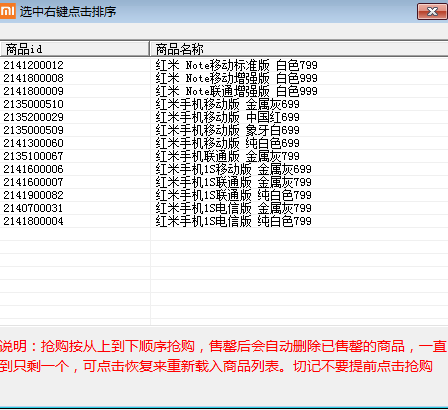Select 红米手机1S移动版 金属灰699 row

[x=224, y=169]
